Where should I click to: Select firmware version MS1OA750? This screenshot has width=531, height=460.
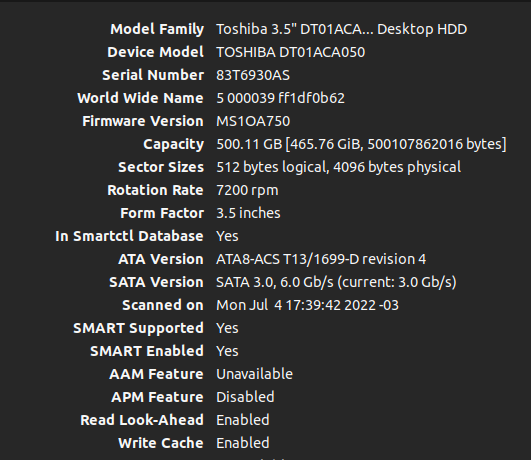[253, 121]
